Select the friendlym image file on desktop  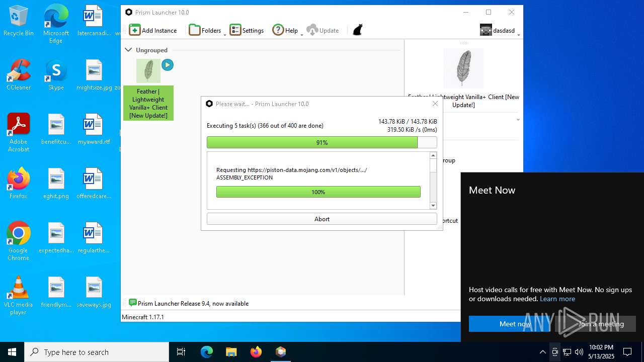[56, 293]
